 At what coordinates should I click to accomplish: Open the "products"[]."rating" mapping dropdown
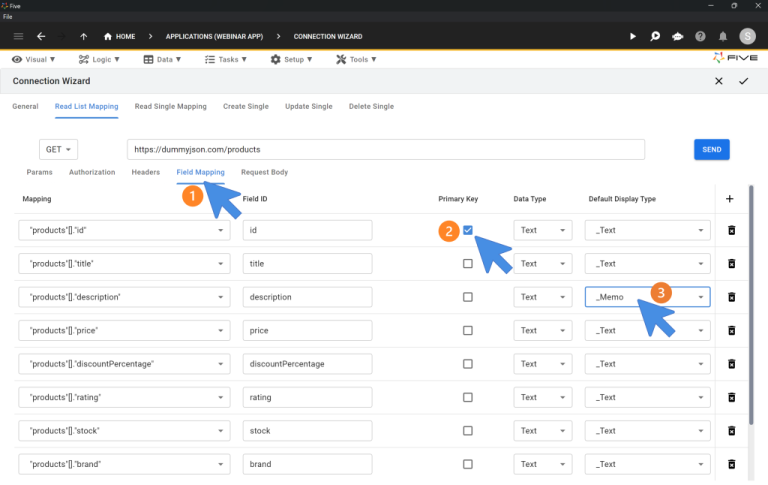124,397
